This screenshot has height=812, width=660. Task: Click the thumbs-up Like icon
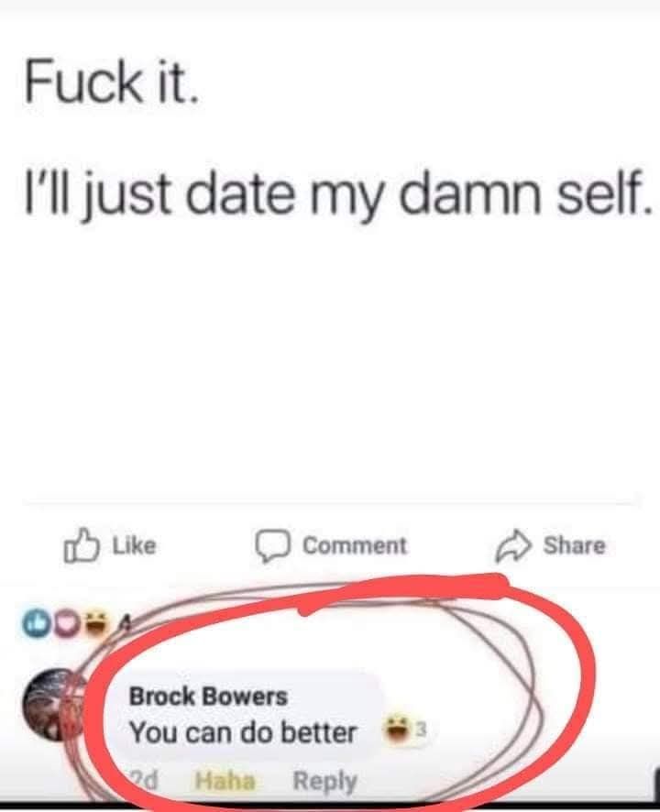coord(81,545)
